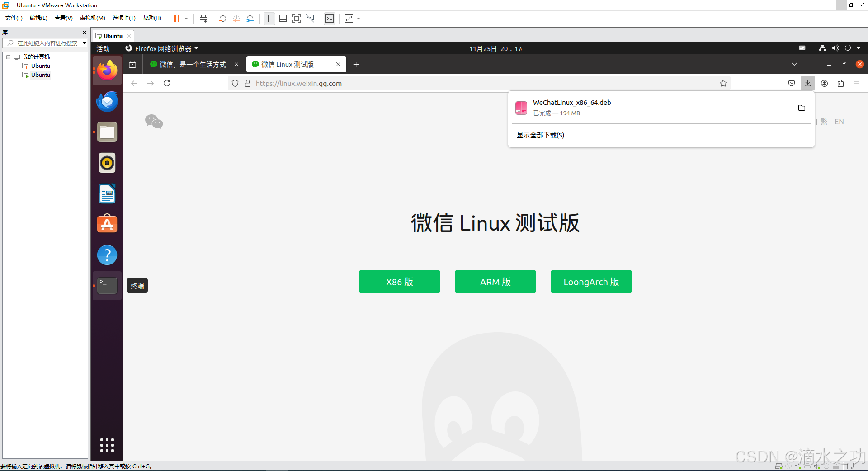The width and height of the screenshot is (868, 471).
Task: Open the Firefox hamburger application menu
Action: click(857, 83)
